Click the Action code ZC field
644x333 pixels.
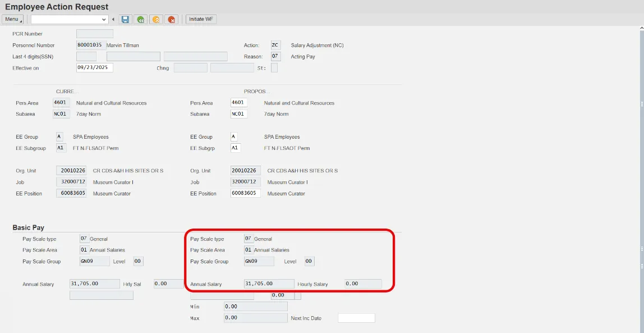[275, 45]
